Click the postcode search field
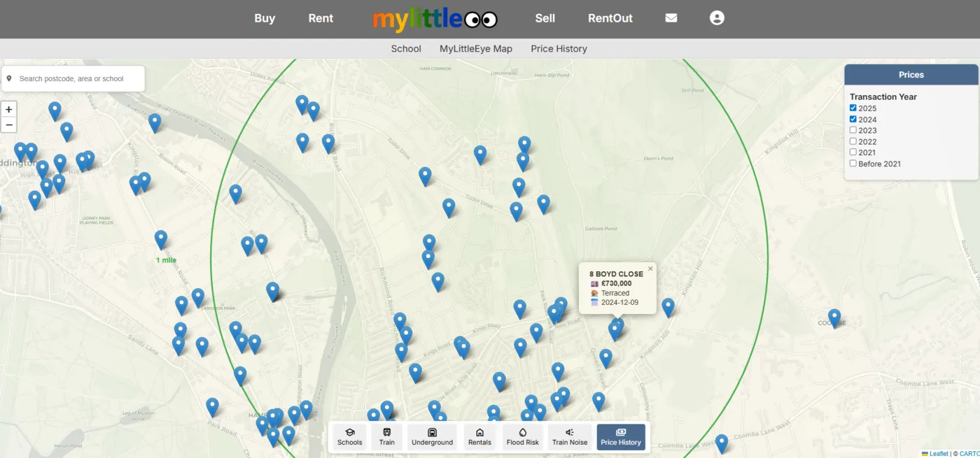The height and width of the screenshot is (458, 980). coord(78,79)
